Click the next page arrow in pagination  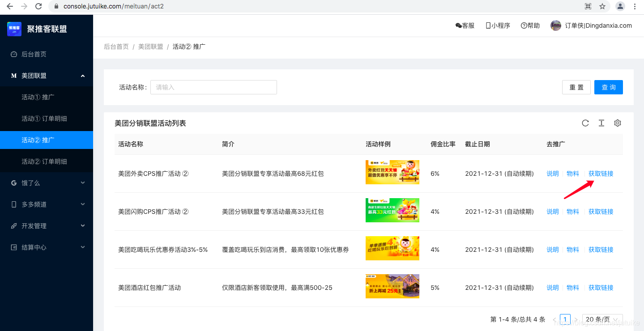coord(576,319)
